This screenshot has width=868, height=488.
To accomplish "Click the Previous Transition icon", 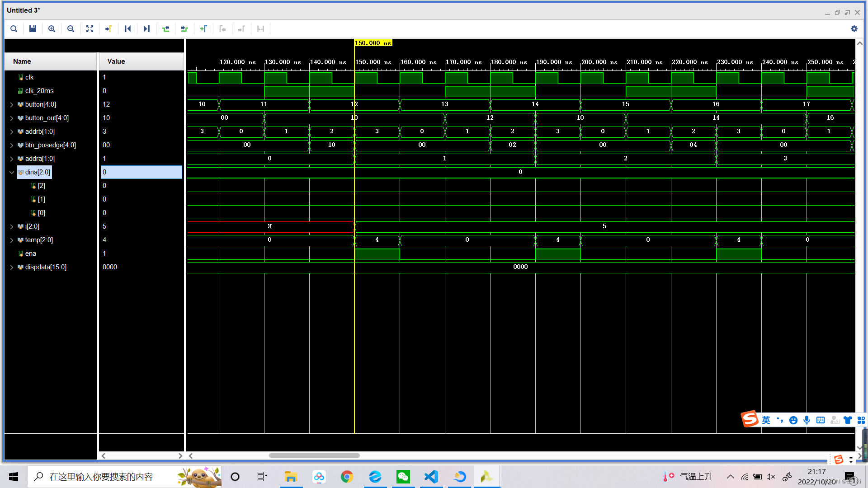I will coord(165,29).
